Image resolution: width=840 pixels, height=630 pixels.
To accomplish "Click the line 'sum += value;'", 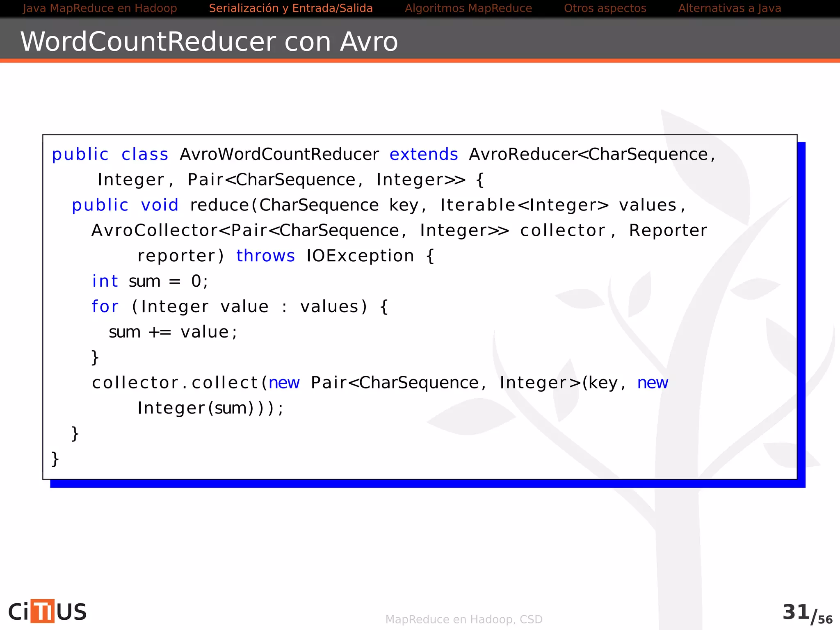I will pyautogui.click(x=173, y=332).
